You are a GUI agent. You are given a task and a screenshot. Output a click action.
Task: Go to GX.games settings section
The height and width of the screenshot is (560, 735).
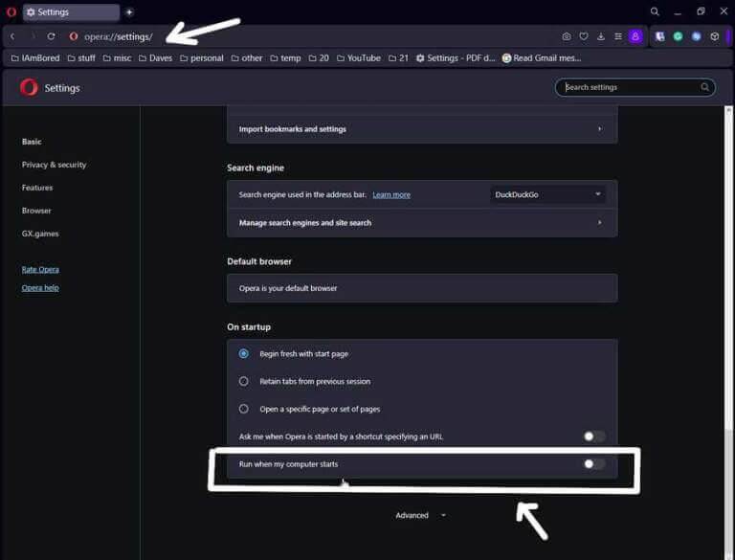(x=40, y=234)
